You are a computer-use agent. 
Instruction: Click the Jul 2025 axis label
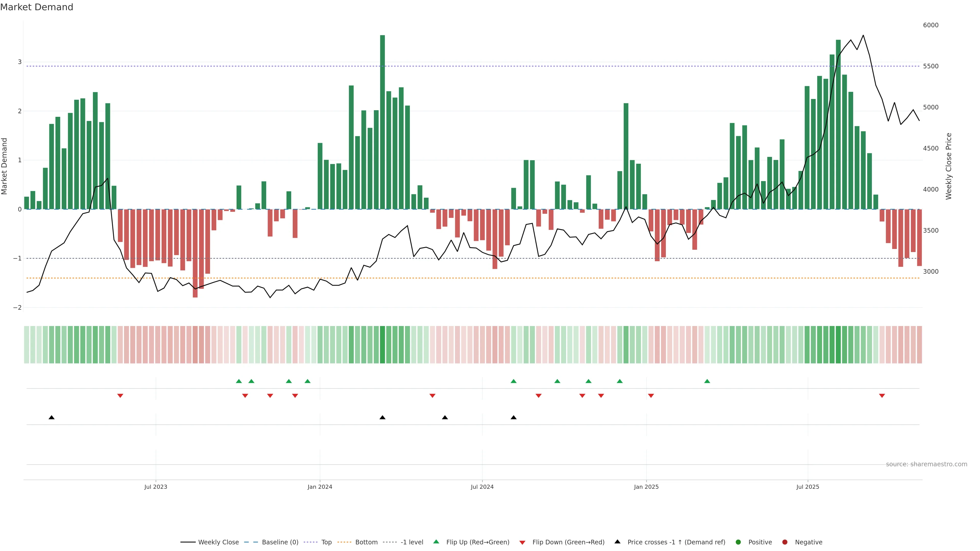(808, 487)
